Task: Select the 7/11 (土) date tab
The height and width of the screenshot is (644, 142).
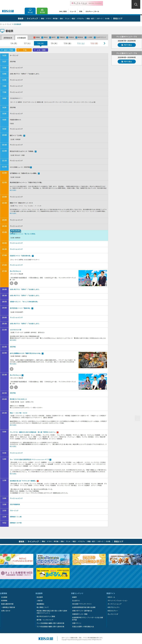Action: pyautogui.click(x=81, y=44)
